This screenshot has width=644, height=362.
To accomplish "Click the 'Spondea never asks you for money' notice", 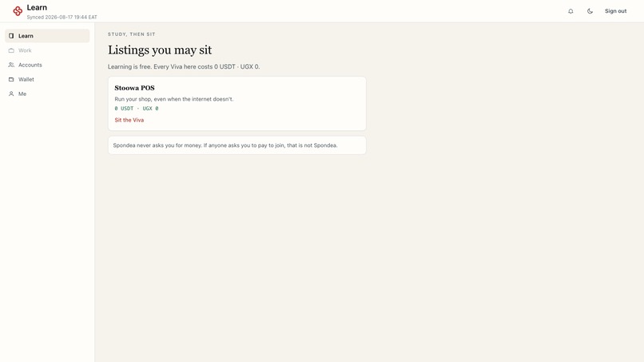I will pyautogui.click(x=237, y=145).
